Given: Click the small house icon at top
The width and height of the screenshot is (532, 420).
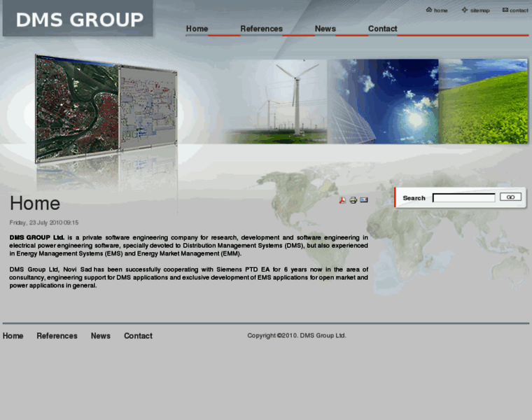Looking at the screenshot, I should (x=429, y=10).
